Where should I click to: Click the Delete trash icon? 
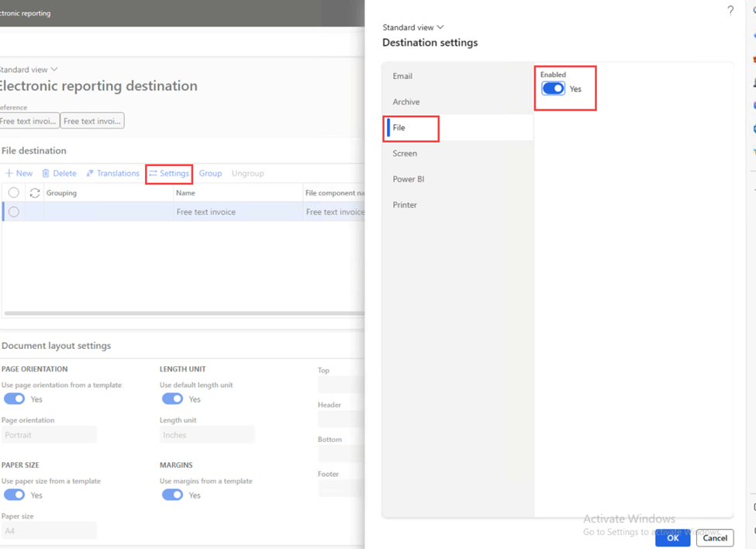[46, 174]
